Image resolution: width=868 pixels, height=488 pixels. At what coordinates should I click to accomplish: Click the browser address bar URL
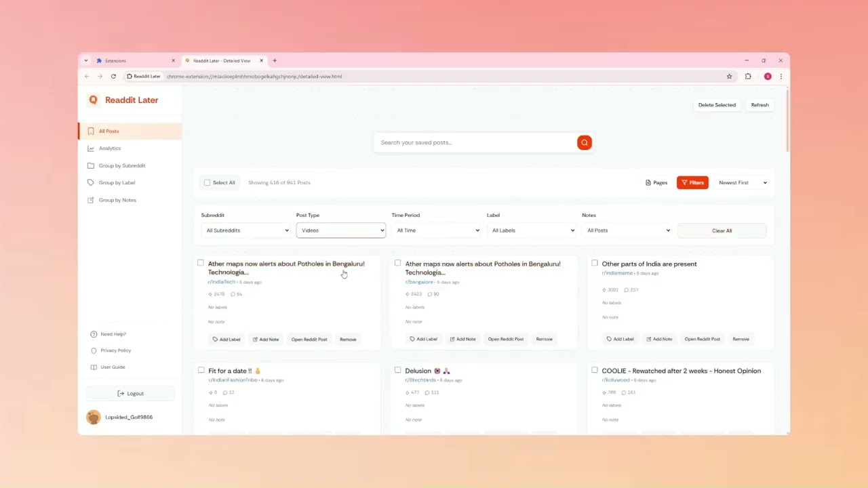pos(254,77)
